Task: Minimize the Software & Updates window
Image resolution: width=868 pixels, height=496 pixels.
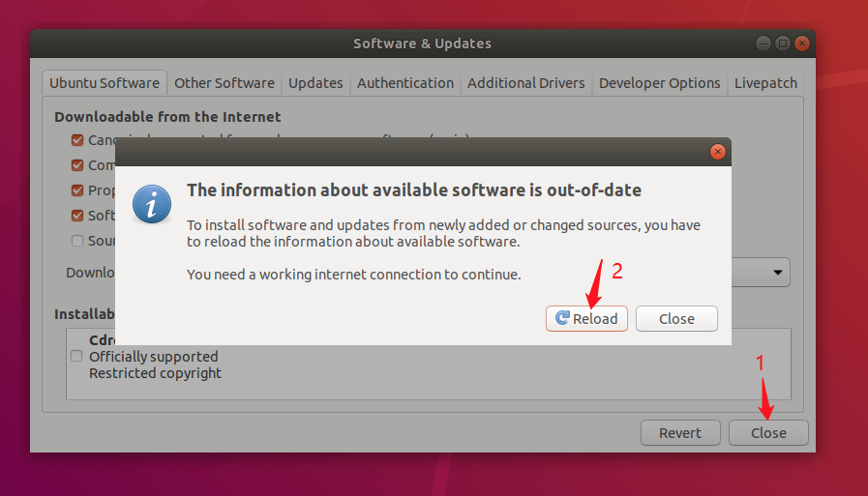Action: (x=763, y=44)
